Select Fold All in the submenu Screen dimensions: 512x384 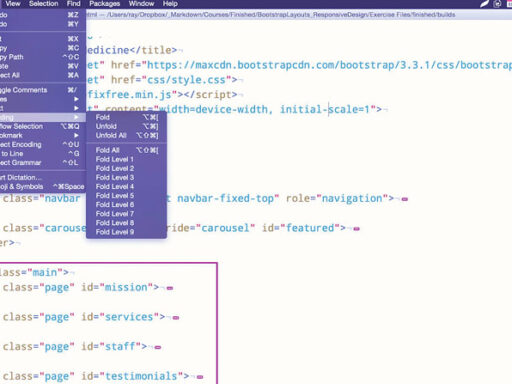(126, 150)
